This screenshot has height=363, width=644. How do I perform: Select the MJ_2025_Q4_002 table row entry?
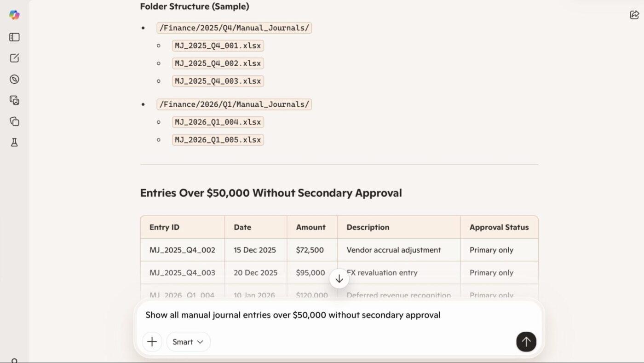(182, 250)
